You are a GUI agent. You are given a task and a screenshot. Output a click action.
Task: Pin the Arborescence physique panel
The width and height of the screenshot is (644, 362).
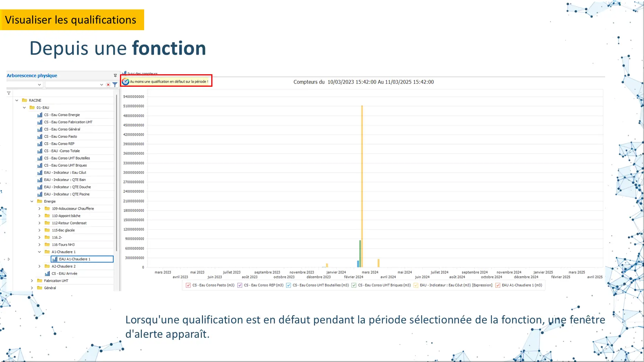pos(115,75)
